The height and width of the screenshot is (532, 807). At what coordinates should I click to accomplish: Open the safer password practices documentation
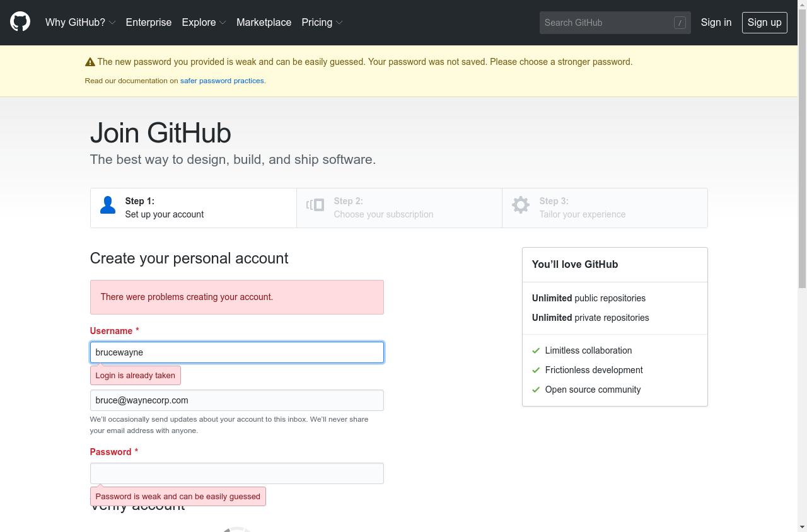(x=222, y=81)
